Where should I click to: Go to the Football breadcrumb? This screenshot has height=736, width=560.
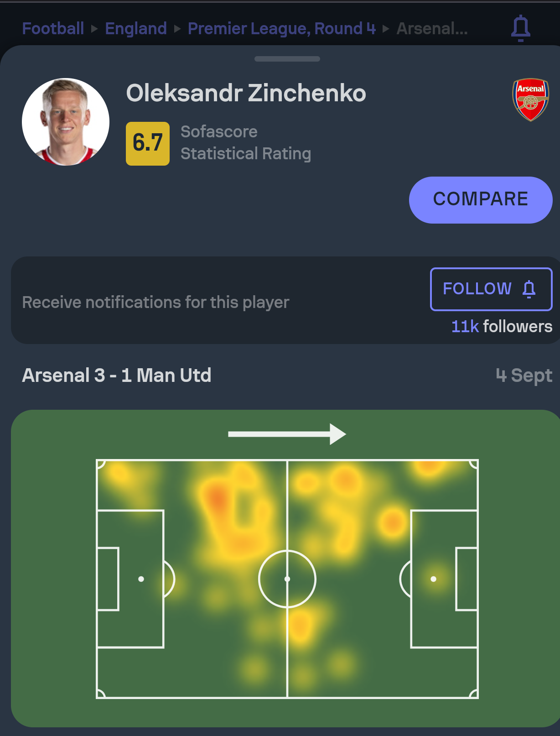53,29
